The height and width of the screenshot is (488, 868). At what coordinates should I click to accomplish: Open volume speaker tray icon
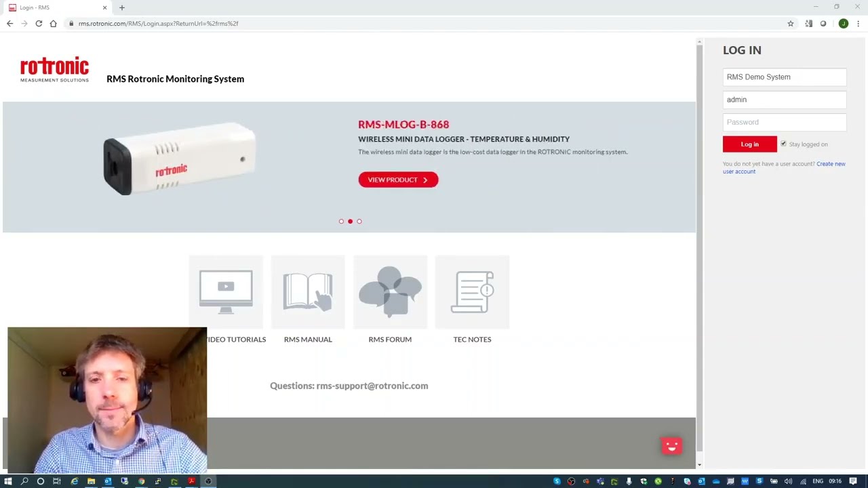pyautogui.click(x=788, y=481)
